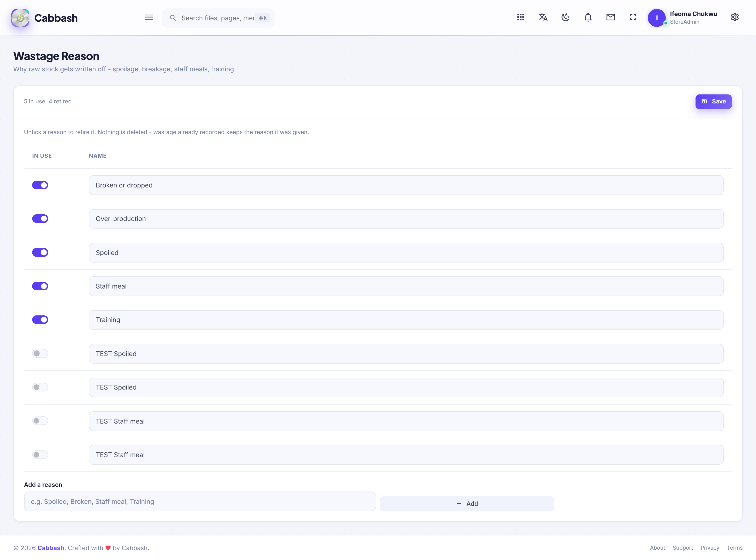Click the Cabbash logo icon

(20, 18)
